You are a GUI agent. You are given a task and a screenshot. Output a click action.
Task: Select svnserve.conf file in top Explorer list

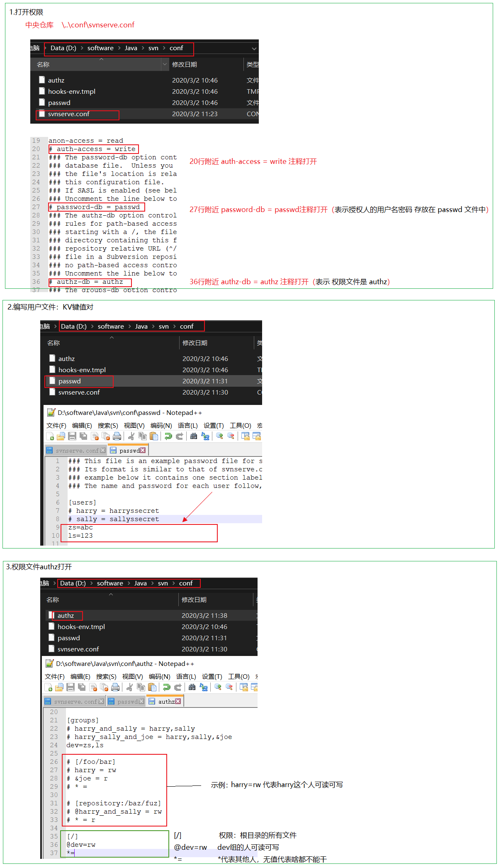tap(68, 114)
